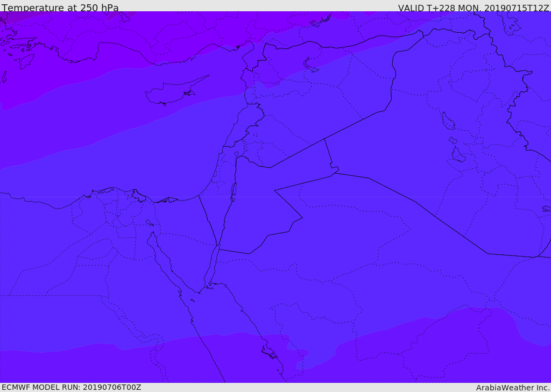Click the 'VALID T+228 MON. 20190715T12Z' label
Screen dimensions: 551x392
pyautogui.click(x=474, y=8)
